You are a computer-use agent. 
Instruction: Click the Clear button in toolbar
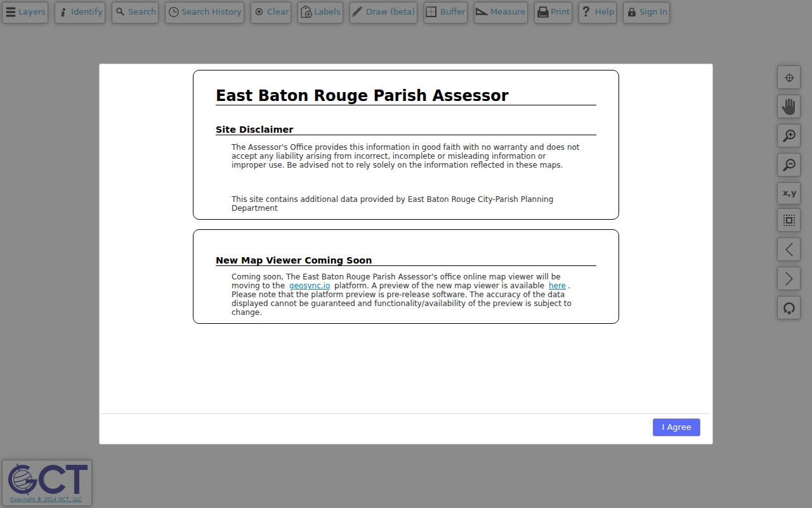tap(271, 12)
